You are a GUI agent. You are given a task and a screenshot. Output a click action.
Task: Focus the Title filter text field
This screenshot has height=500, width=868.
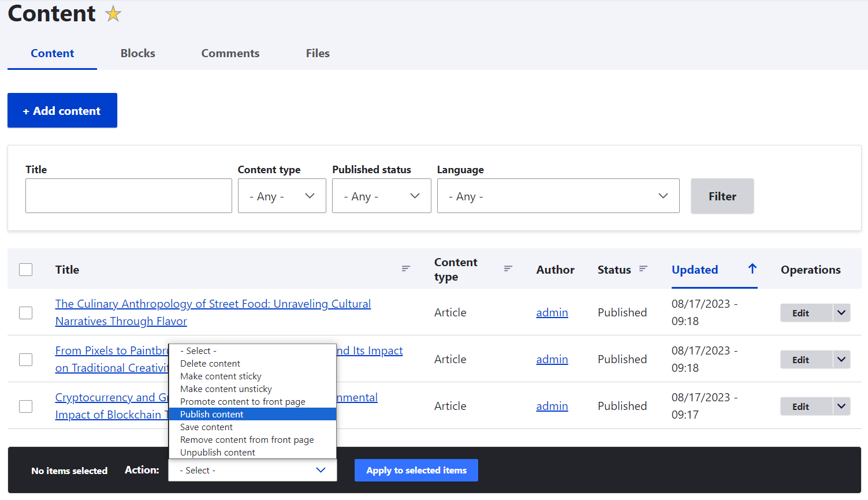tap(129, 196)
